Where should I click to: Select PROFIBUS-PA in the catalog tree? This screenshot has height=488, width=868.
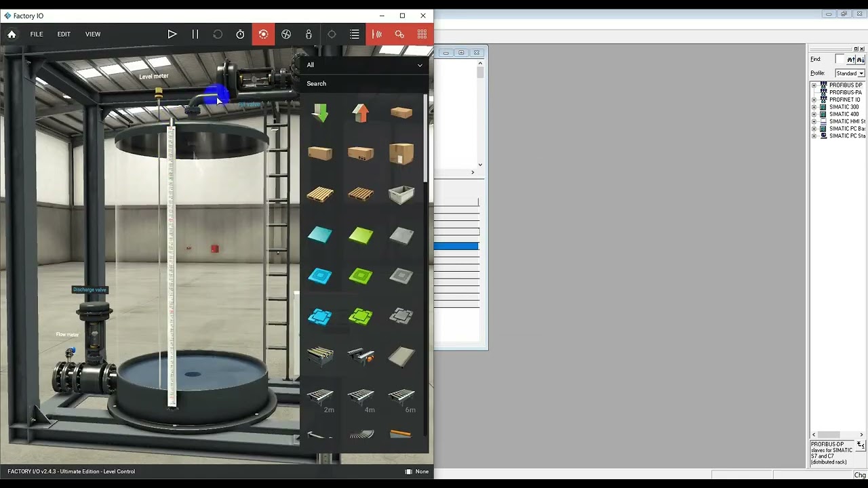tap(845, 93)
